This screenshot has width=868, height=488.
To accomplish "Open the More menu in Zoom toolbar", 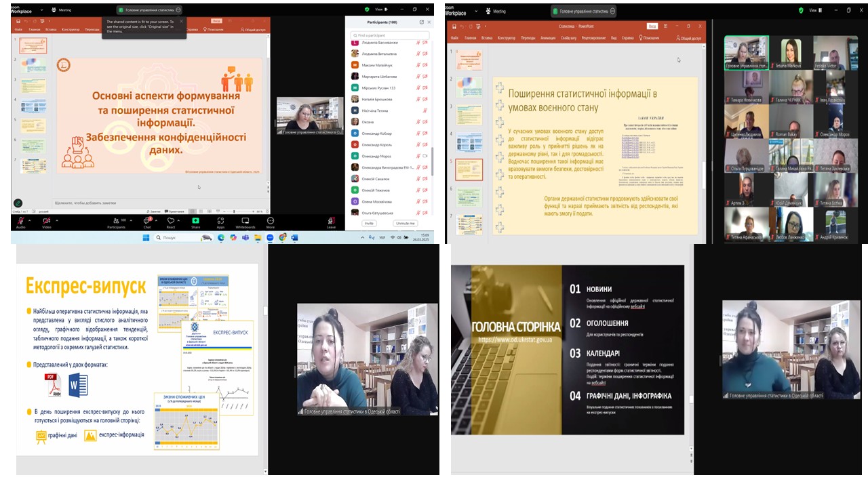I will coord(271,222).
